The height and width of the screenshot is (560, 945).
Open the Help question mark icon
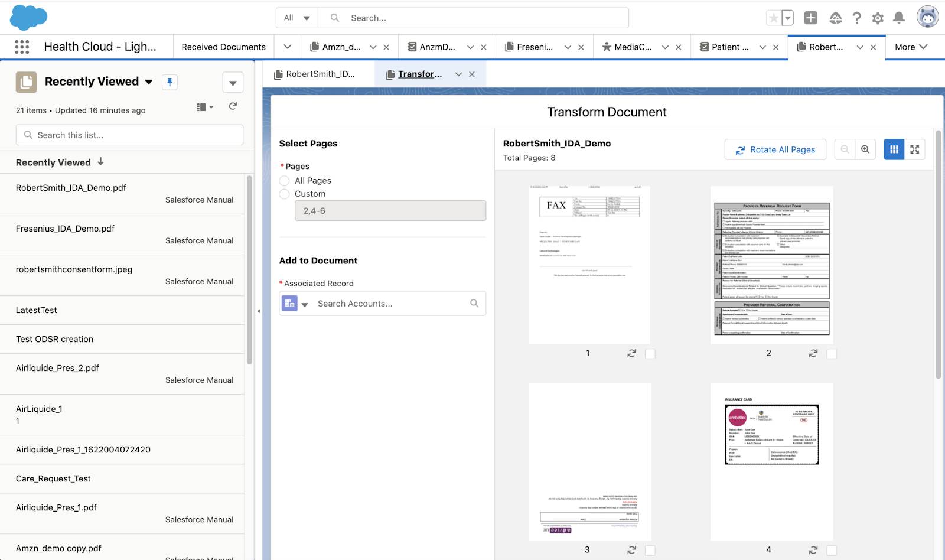(x=856, y=18)
